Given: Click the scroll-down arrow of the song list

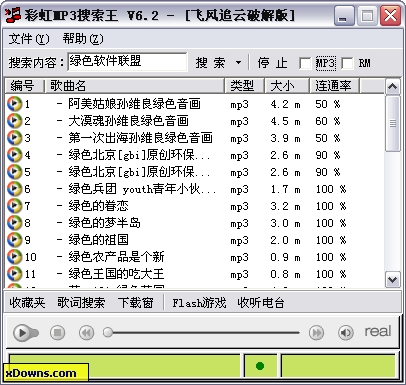Looking at the screenshot, I should [392, 279].
